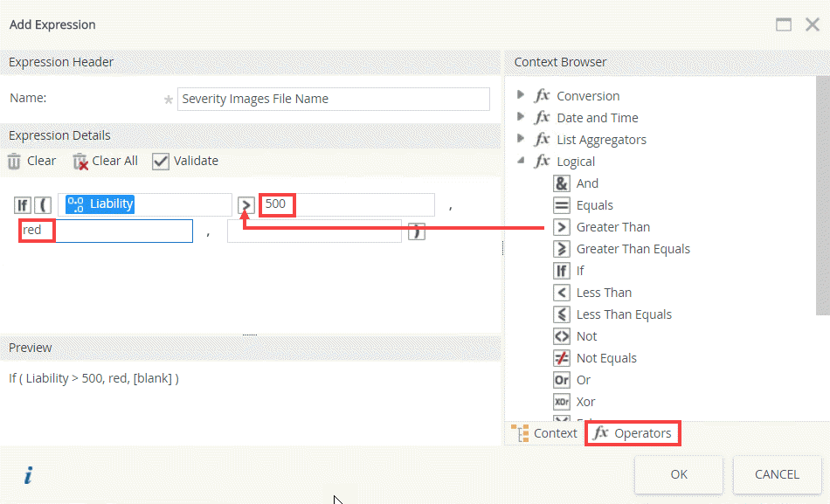The width and height of the screenshot is (830, 504).
Task: Click the expression Name input field
Action: (x=333, y=99)
